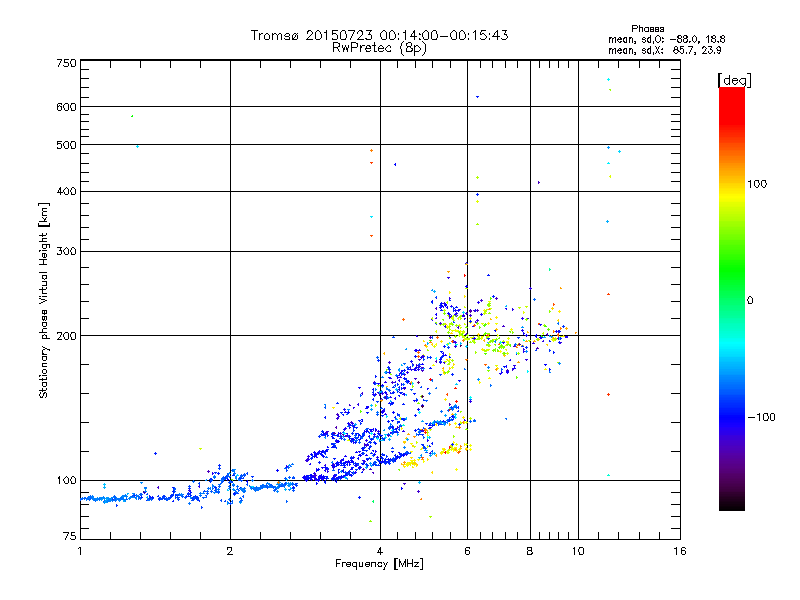The width and height of the screenshot is (800, 600).
Task: Click the x-axis tick label '8'
Action: pos(530,551)
